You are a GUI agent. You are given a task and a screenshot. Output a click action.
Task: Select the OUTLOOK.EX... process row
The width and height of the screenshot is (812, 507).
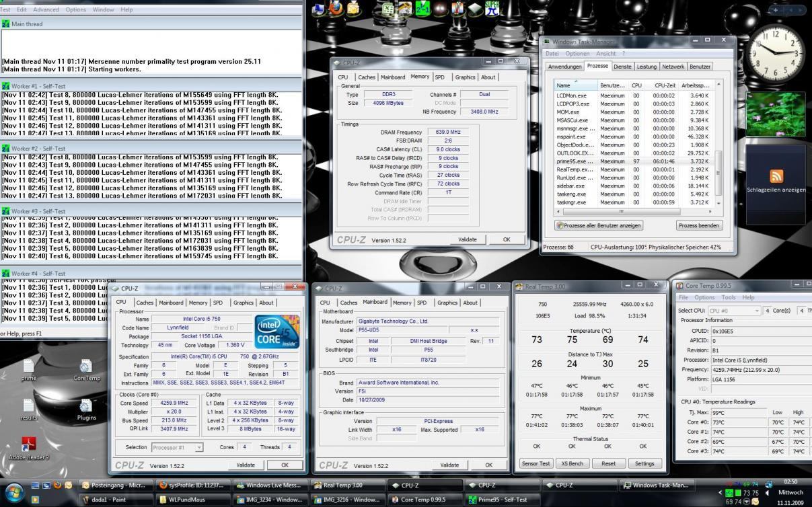tap(634, 153)
